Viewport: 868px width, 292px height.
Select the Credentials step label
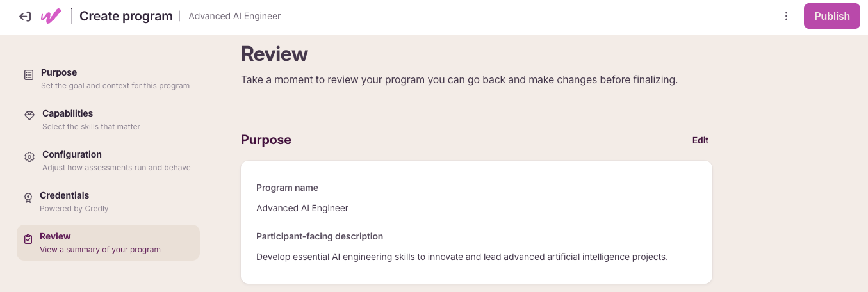point(64,195)
